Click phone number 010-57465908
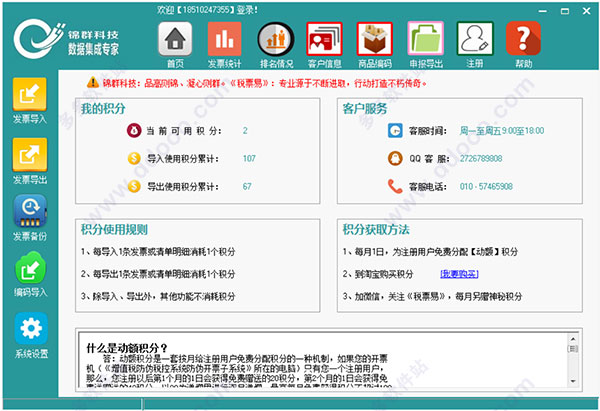The height and width of the screenshot is (411, 600). tap(486, 187)
